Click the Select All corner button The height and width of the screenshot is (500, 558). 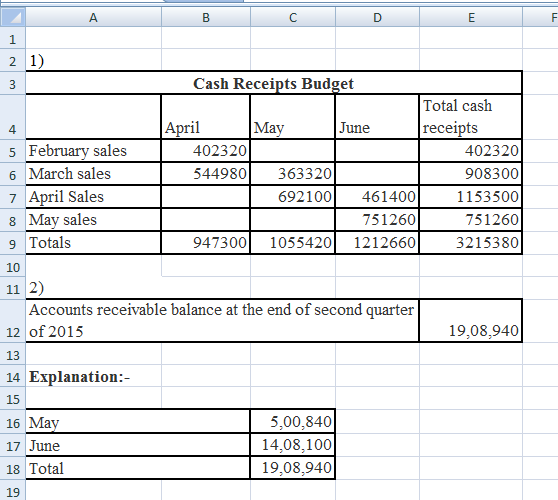click(13, 17)
